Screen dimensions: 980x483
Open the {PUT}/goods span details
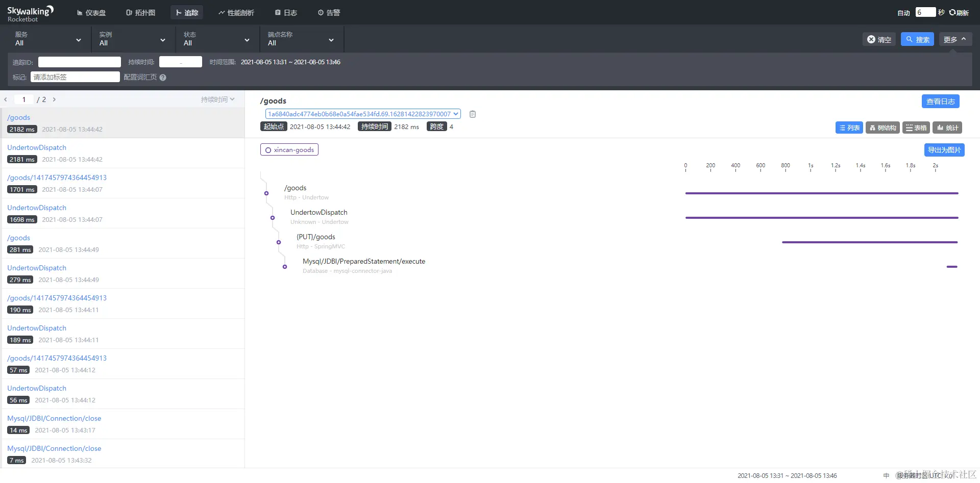316,237
